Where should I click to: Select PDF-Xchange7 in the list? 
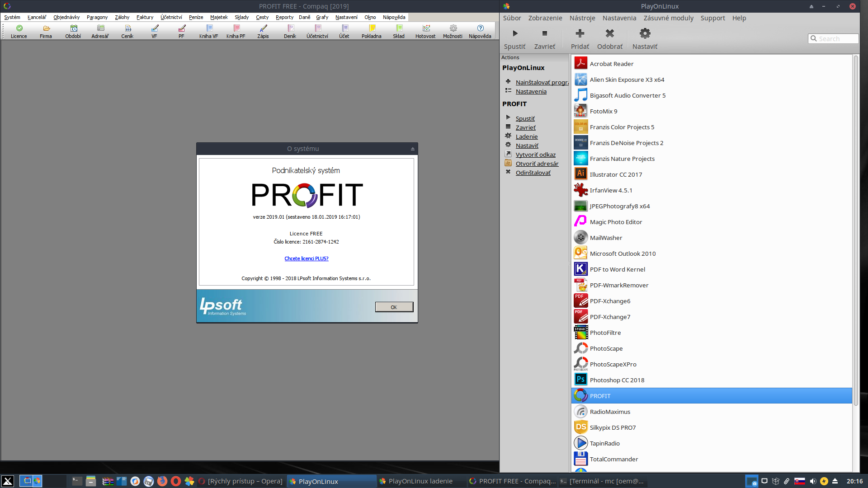pyautogui.click(x=712, y=317)
